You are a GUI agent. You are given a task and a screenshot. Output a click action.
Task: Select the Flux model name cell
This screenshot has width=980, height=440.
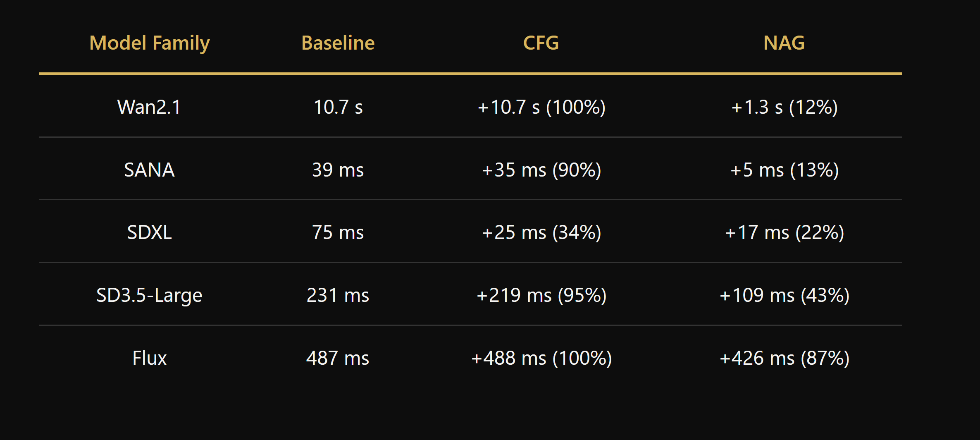150,358
